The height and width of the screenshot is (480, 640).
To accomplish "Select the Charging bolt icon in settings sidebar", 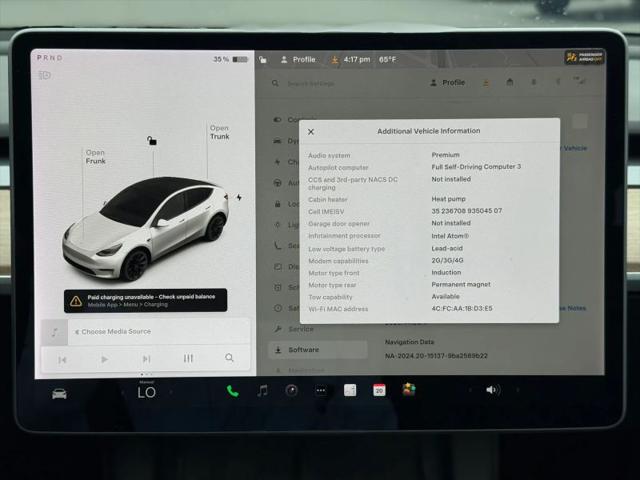I will coord(278,162).
